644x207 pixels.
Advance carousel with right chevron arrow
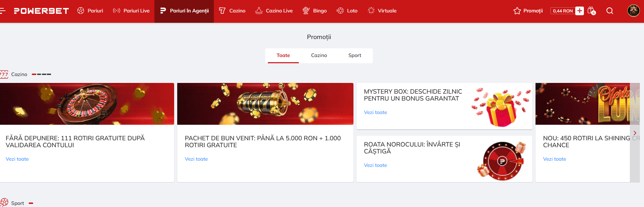[x=635, y=133]
